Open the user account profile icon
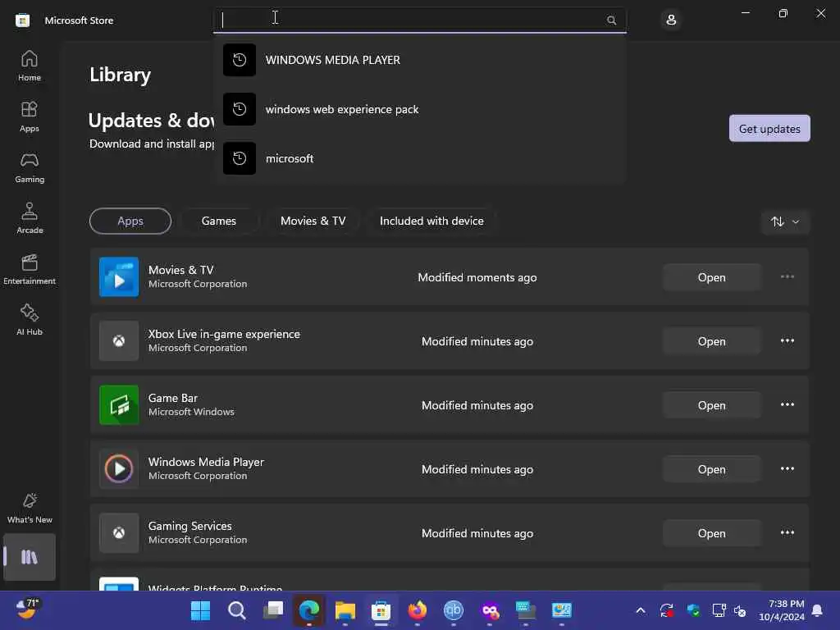The image size is (840, 630). tap(671, 21)
